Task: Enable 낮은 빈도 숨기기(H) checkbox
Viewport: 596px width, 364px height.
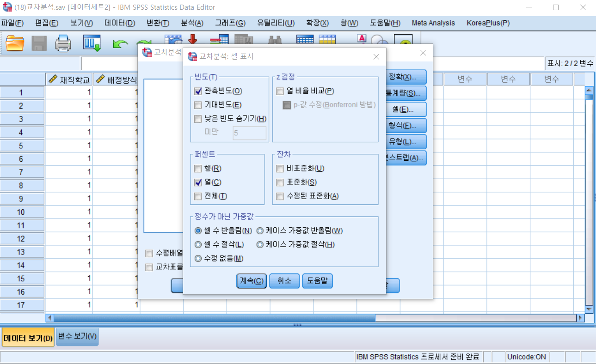Action: [198, 119]
